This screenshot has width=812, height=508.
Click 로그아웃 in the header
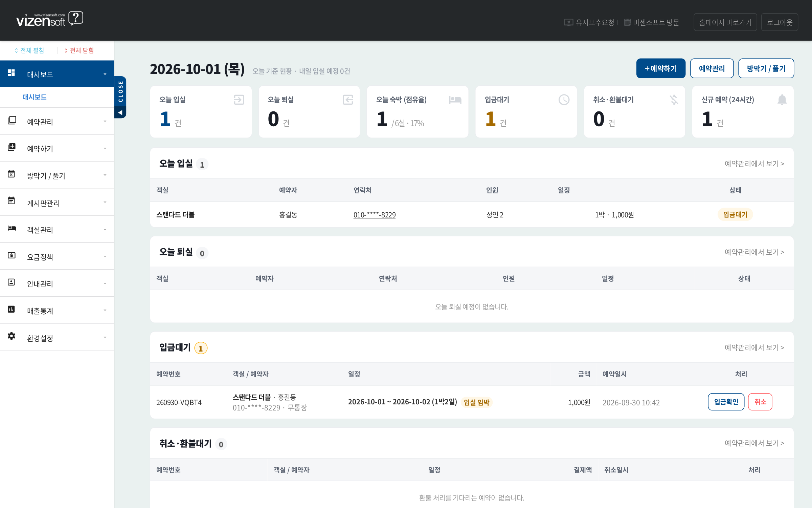coord(780,22)
